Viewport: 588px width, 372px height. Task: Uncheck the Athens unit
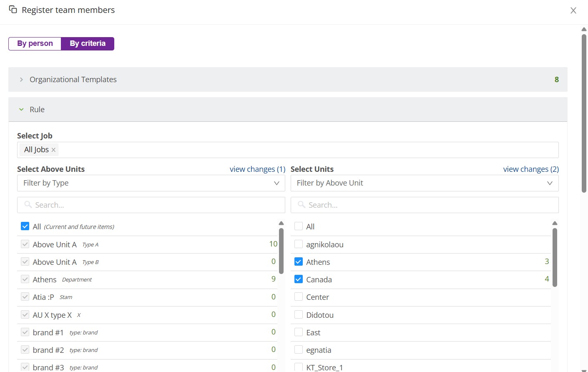click(x=299, y=261)
